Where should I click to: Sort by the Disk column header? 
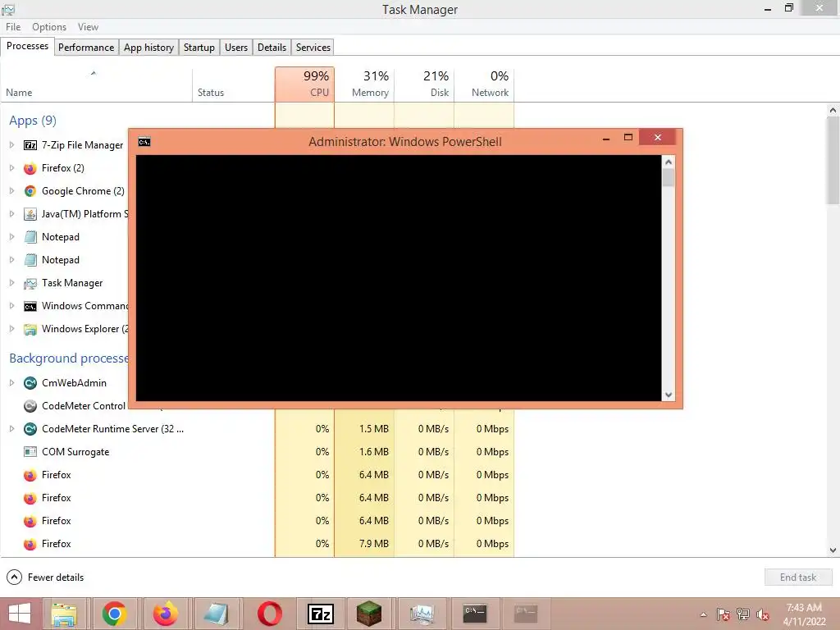pyautogui.click(x=424, y=84)
